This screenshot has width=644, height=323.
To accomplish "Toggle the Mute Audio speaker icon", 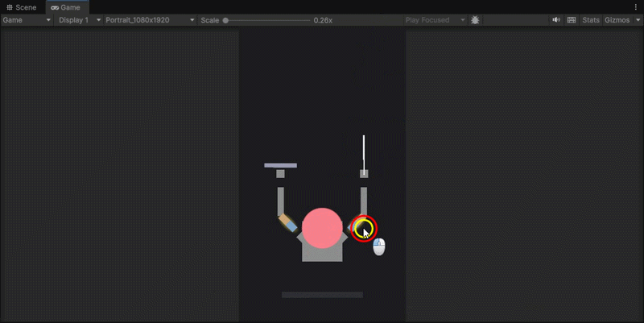I will [556, 20].
